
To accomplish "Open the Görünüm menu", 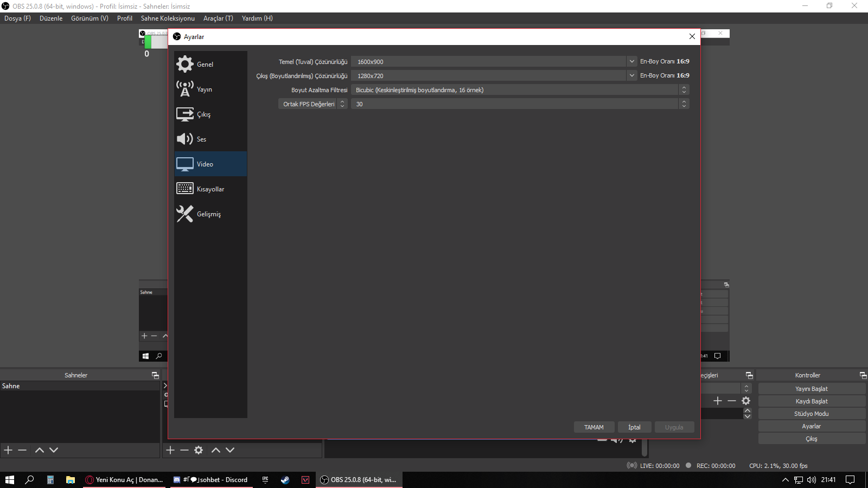I will point(90,18).
